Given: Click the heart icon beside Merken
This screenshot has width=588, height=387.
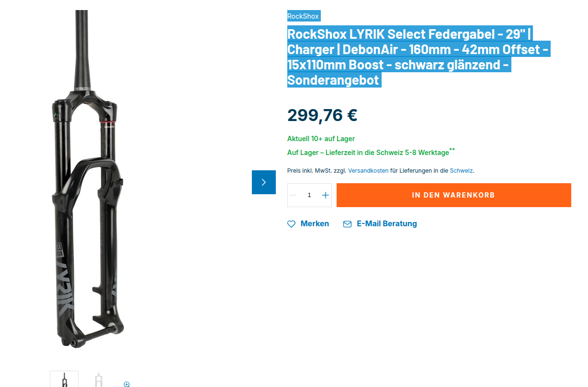Looking at the screenshot, I should coord(291,224).
